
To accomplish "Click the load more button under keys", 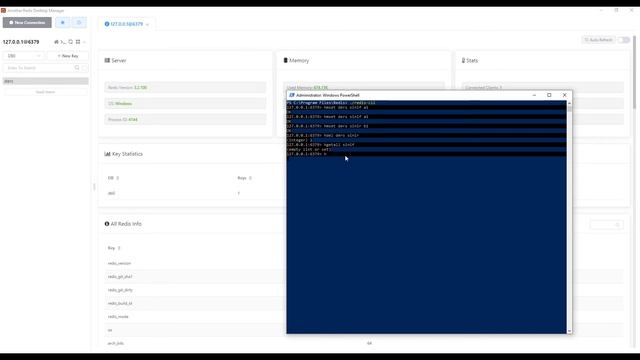I will click(45, 92).
